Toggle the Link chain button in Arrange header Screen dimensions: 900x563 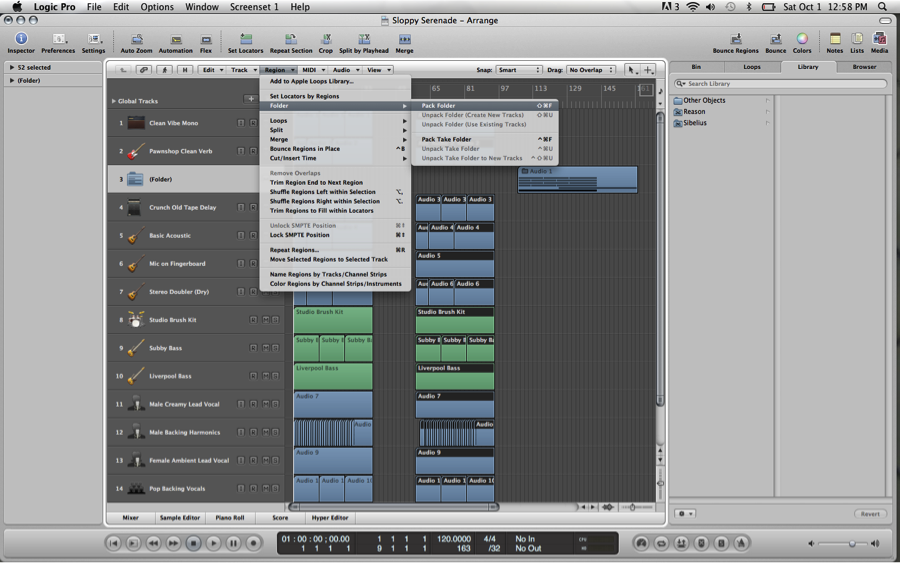pos(144,70)
